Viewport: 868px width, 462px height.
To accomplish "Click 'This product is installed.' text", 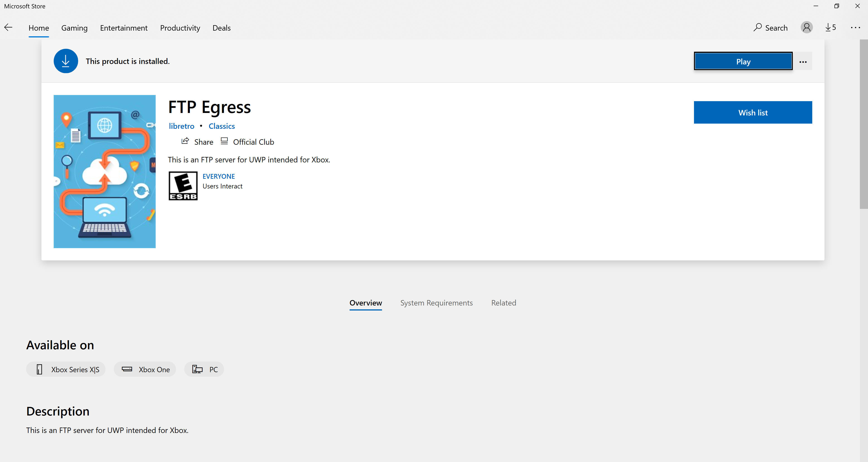I will click(127, 61).
